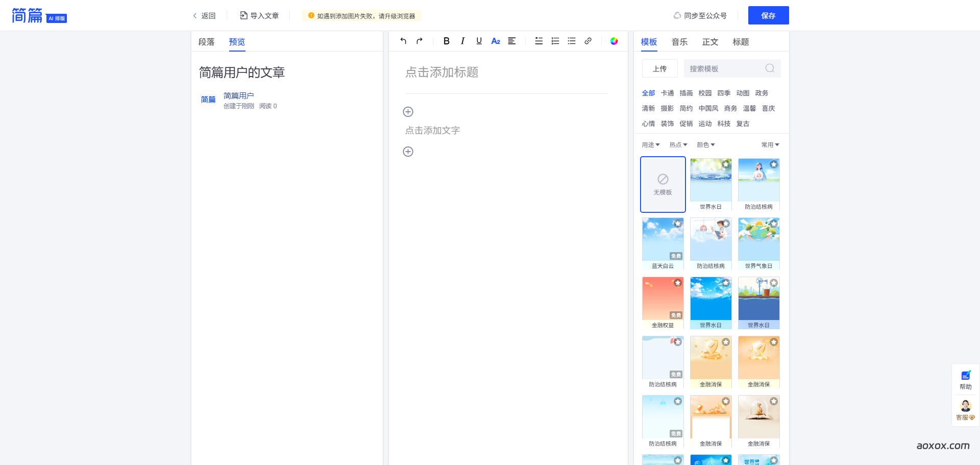Insert a hyperlink using the link icon

click(588, 41)
